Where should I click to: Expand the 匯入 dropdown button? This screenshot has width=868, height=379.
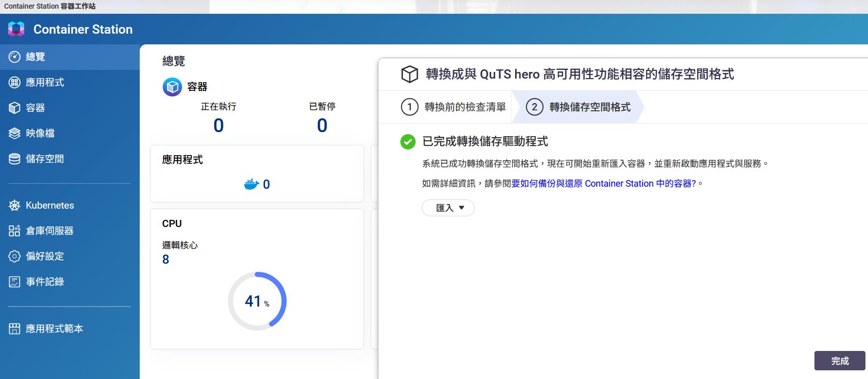[x=448, y=208]
